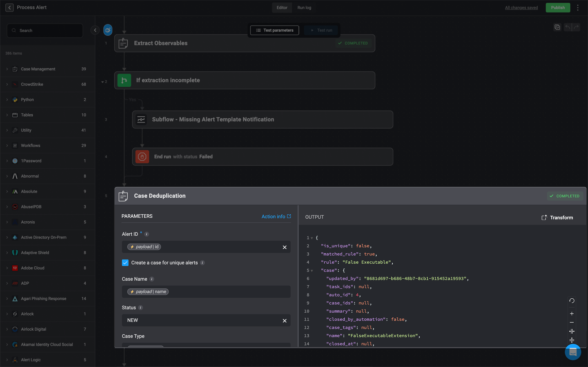Viewport: 588px width, 367px height.
Task: Go back using the arrow beside Process Alert
Action: [10, 7]
